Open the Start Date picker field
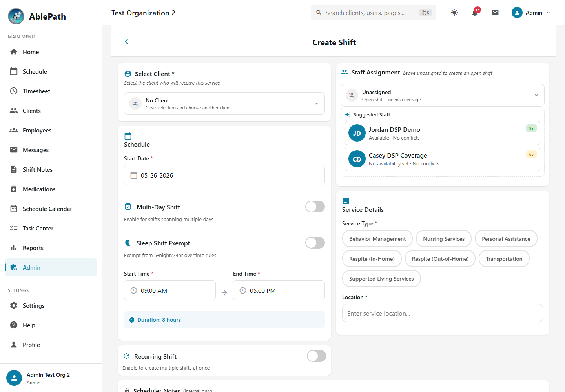This screenshot has height=392, width=565. pyautogui.click(x=224, y=175)
